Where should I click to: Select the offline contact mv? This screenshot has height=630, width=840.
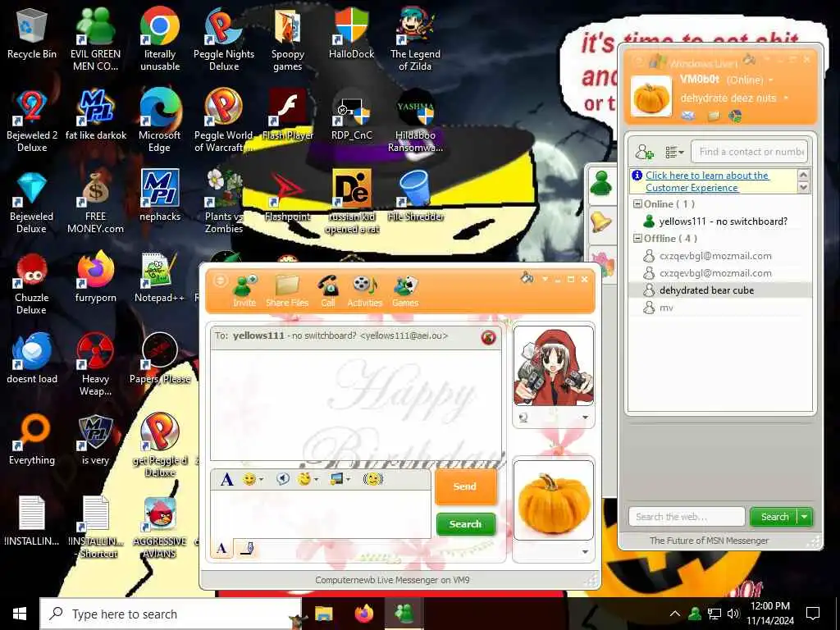point(719,308)
